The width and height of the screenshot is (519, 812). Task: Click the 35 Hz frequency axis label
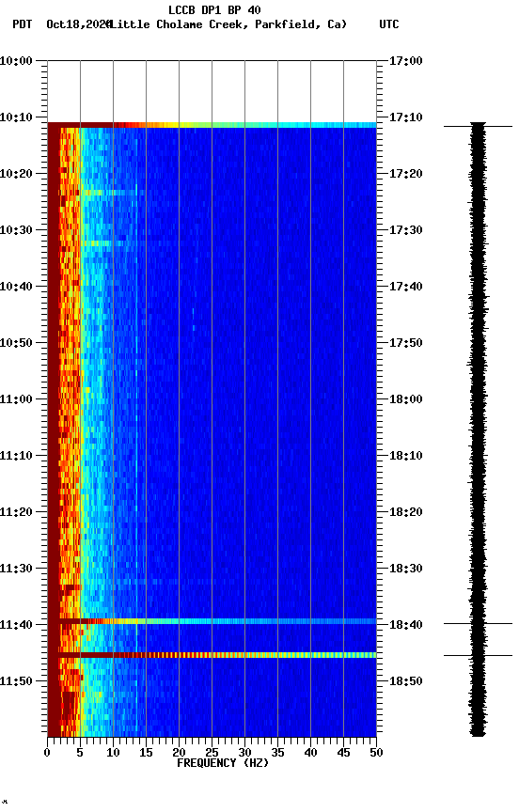pyautogui.click(x=277, y=753)
